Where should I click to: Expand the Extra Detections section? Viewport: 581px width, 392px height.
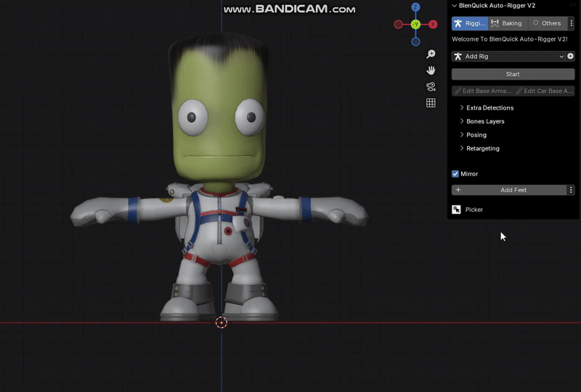pyautogui.click(x=486, y=108)
